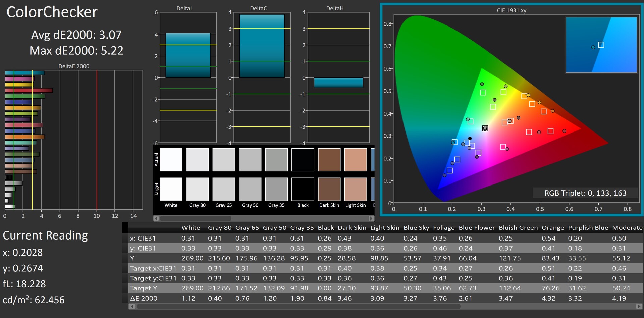Screen dimensions: 644x318
Task: Choose the Target Light Skin swatch
Action: click(x=356, y=189)
